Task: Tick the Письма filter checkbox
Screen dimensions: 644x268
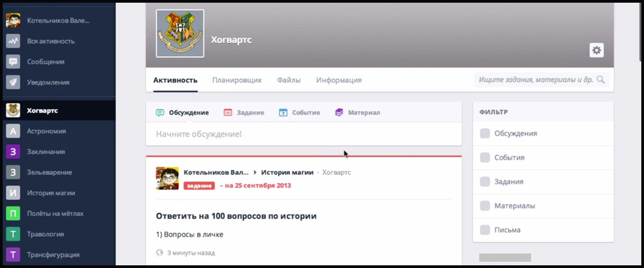Action: click(485, 230)
